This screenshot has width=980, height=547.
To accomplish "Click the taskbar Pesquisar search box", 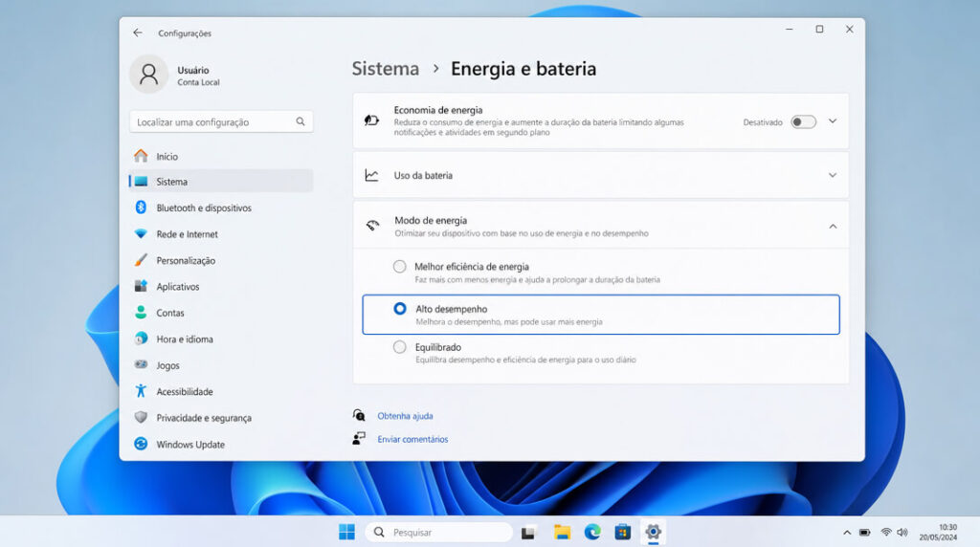I will [438, 532].
